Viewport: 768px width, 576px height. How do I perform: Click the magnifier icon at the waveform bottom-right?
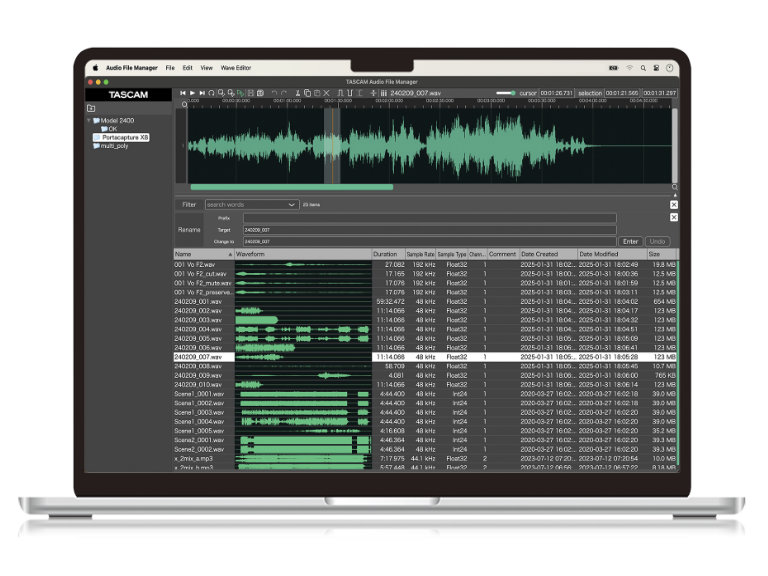(x=674, y=187)
